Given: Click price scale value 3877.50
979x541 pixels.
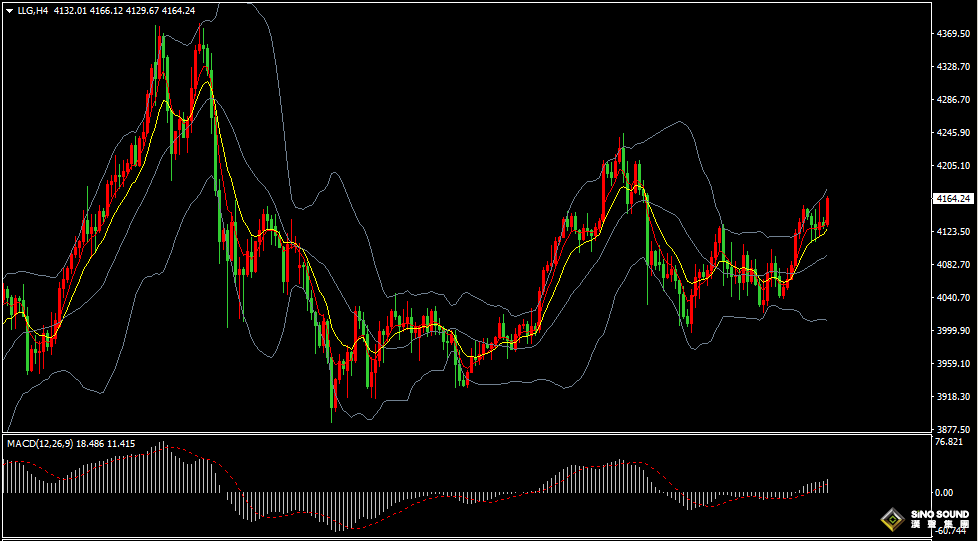Looking at the screenshot, I should [953, 430].
